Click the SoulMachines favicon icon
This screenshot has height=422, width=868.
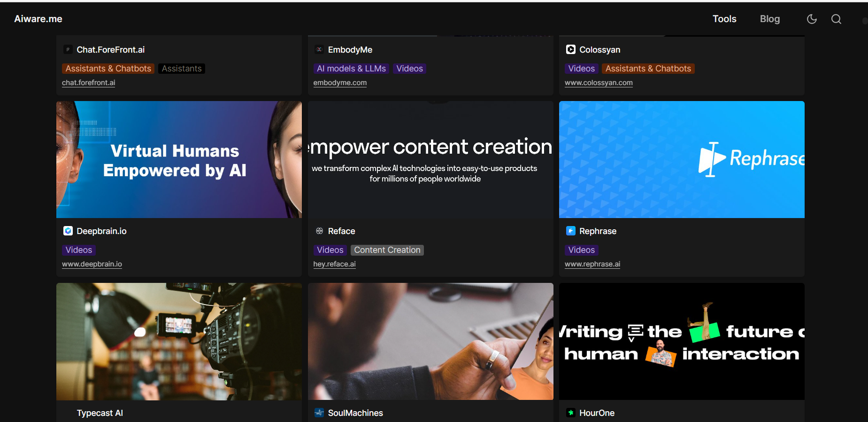click(x=319, y=413)
